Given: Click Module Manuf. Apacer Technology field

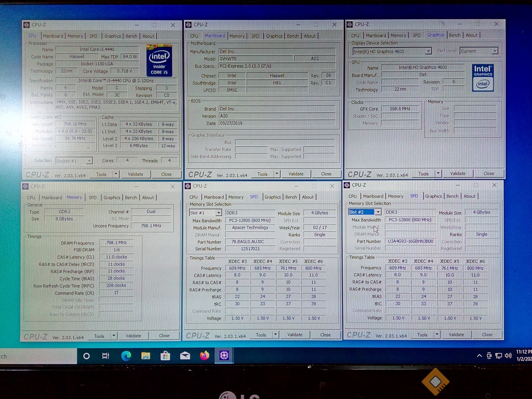Looking at the screenshot, I should click(250, 227).
